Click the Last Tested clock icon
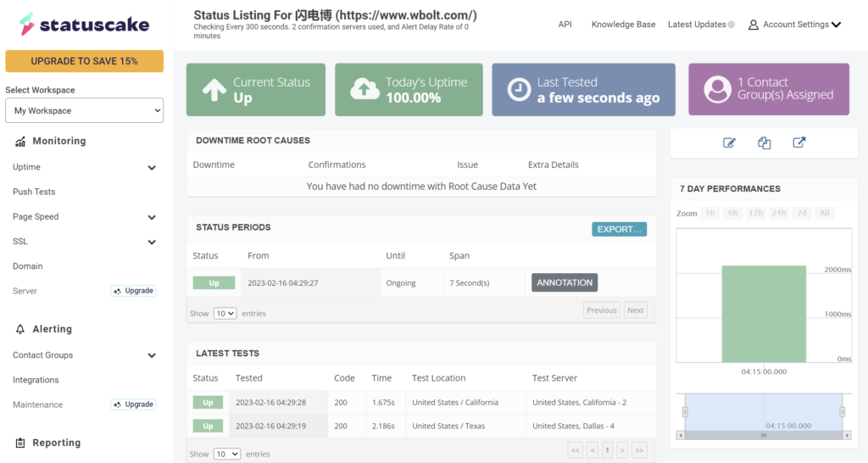The image size is (868, 463). [x=518, y=90]
